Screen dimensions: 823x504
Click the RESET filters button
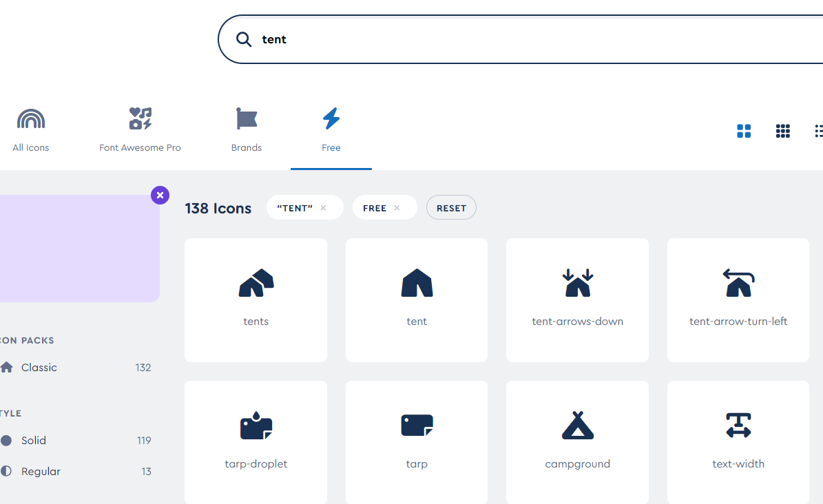coord(451,207)
